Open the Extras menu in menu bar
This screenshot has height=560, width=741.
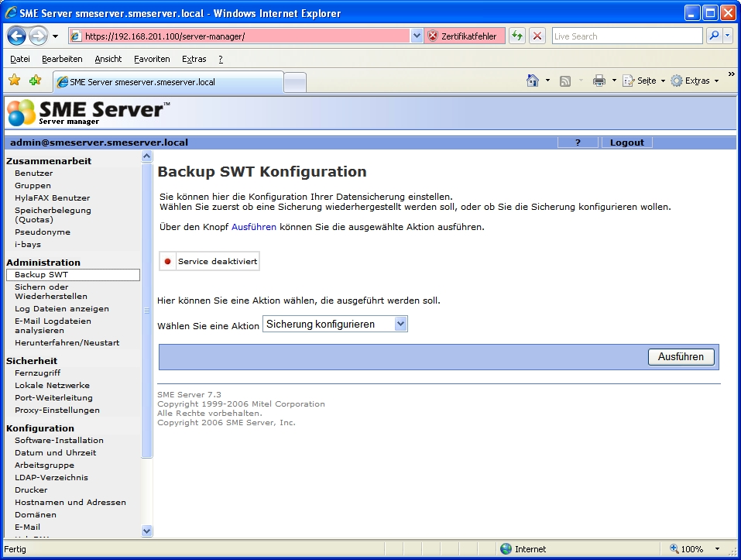pyautogui.click(x=194, y=59)
